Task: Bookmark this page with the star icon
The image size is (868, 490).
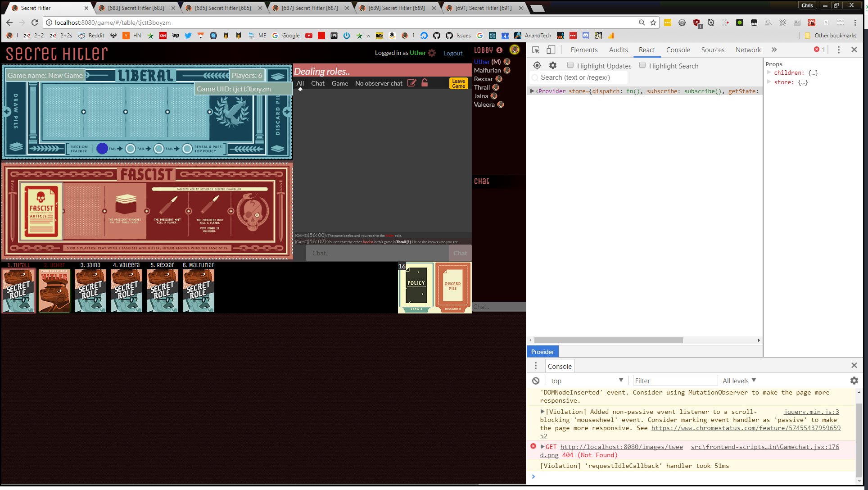Action: 653,23
